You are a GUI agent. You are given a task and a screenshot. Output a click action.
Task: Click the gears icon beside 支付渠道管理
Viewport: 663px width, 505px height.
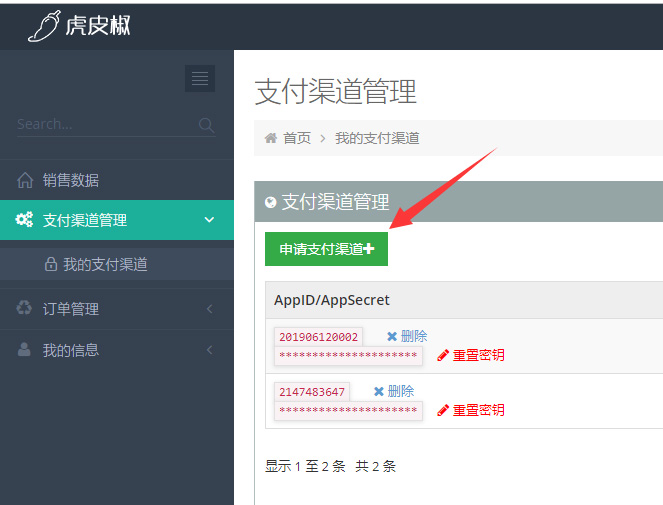click(25, 220)
